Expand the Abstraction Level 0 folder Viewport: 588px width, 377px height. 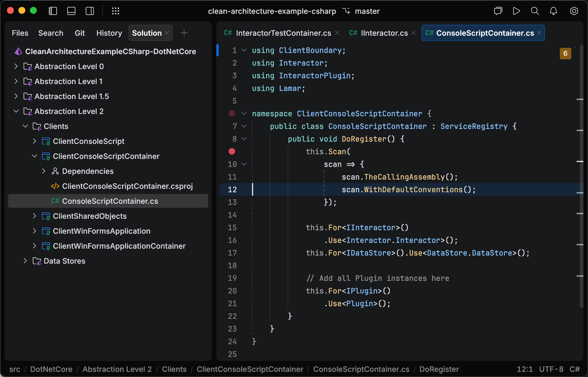coord(16,66)
